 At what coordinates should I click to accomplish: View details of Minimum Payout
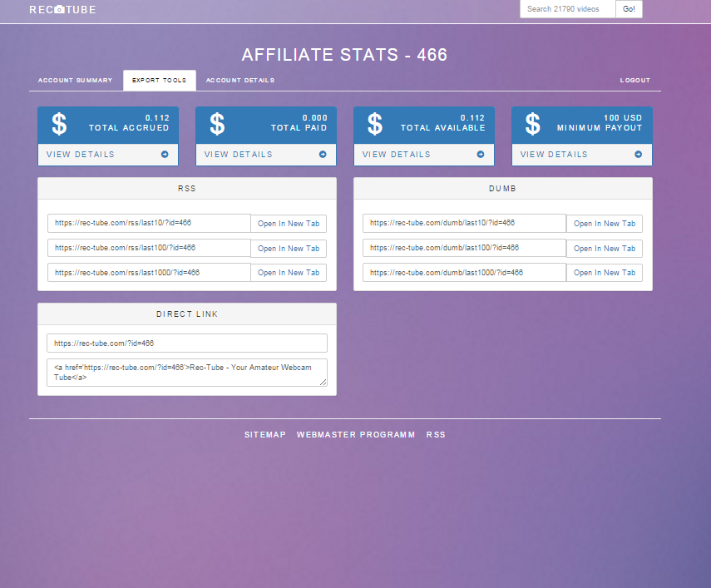582,155
